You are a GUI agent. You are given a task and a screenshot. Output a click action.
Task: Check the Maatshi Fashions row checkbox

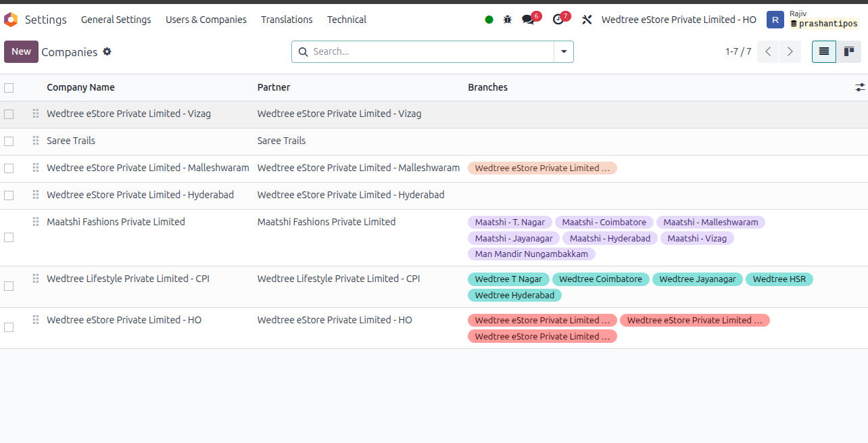coord(9,237)
